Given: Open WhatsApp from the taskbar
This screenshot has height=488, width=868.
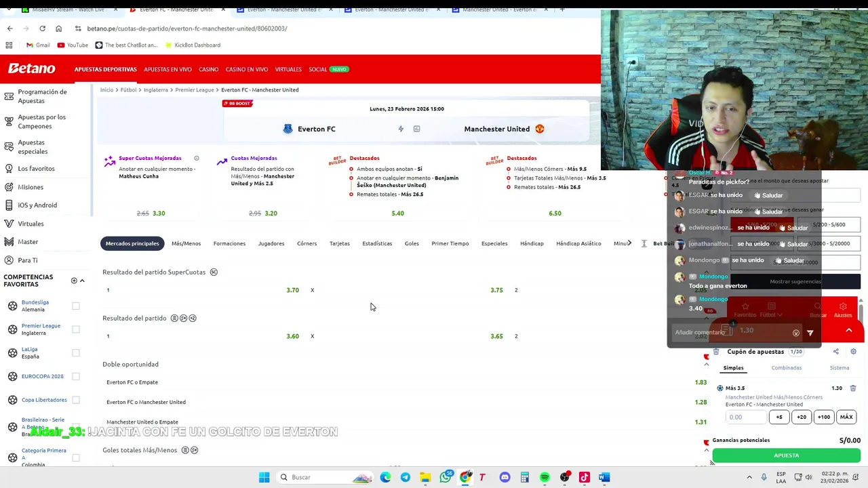Looking at the screenshot, I should tap(446, 477).
